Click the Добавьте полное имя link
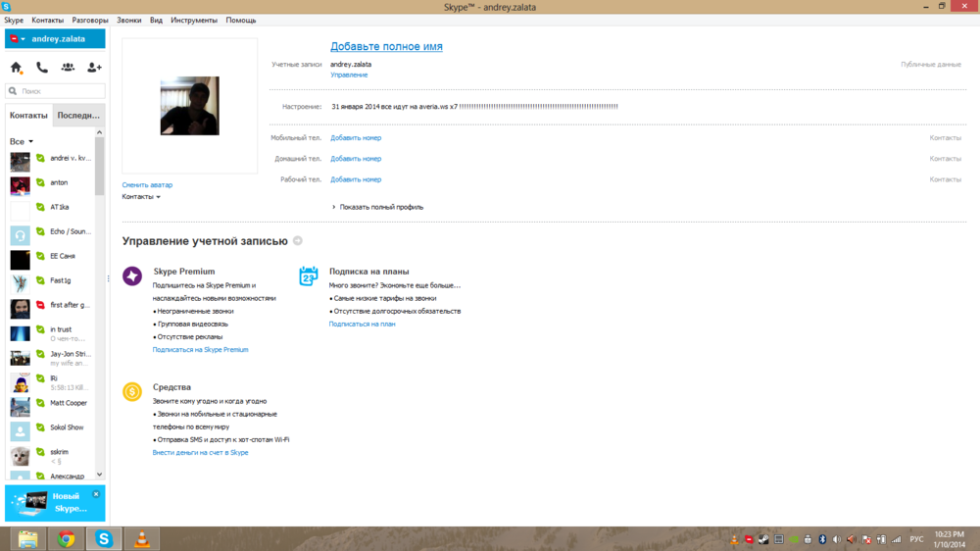 (x=386, y=46)
